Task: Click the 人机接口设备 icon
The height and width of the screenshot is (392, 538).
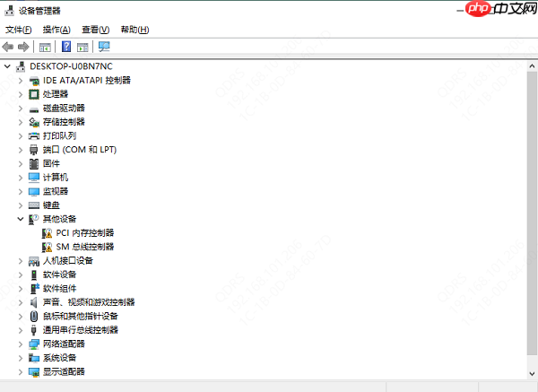Action: tap(34, 262)
